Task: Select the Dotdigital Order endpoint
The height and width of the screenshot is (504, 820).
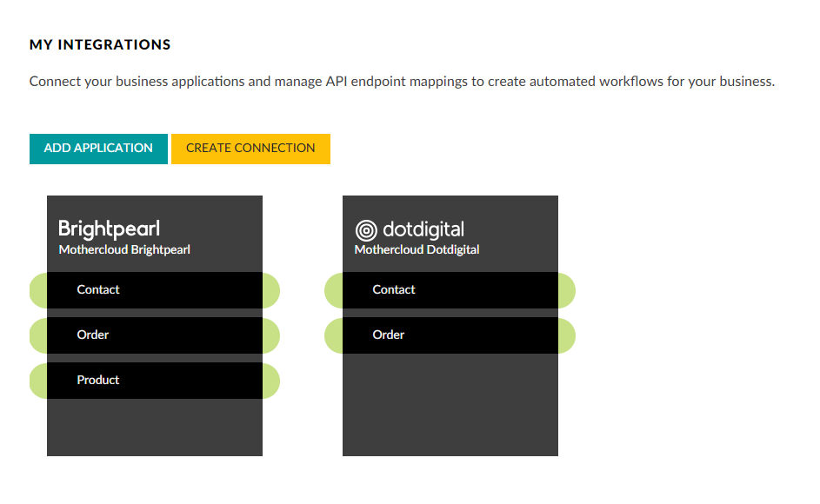Action: tap(450, 335)
